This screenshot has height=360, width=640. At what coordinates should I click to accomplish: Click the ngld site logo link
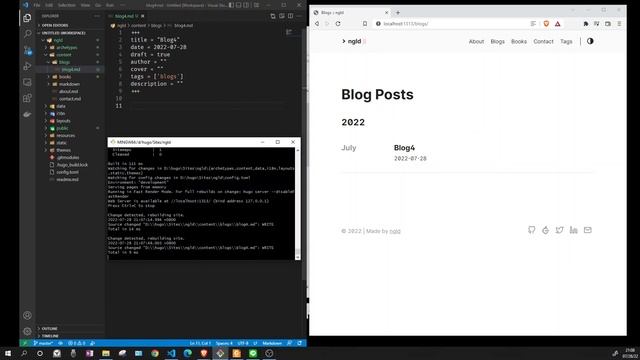354,41
